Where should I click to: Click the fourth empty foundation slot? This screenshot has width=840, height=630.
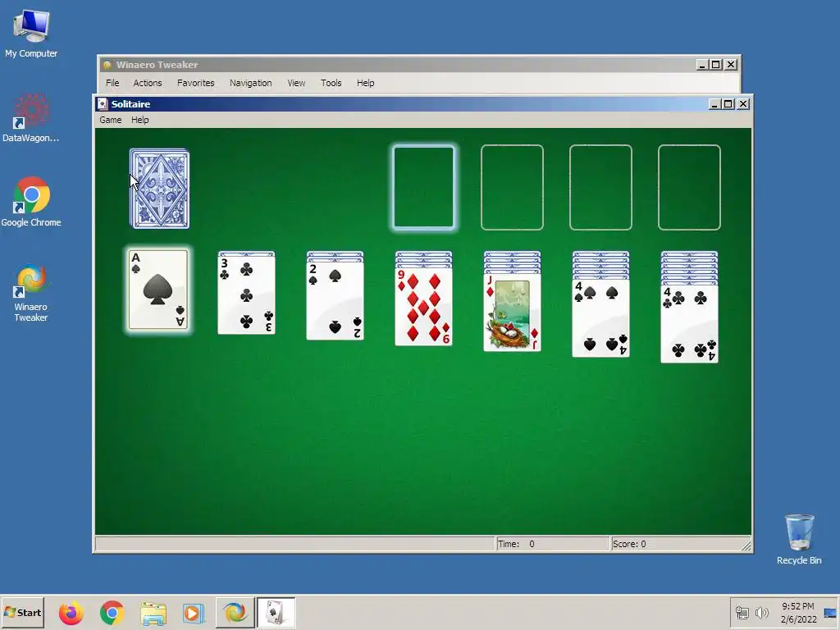tap(689, 188)
